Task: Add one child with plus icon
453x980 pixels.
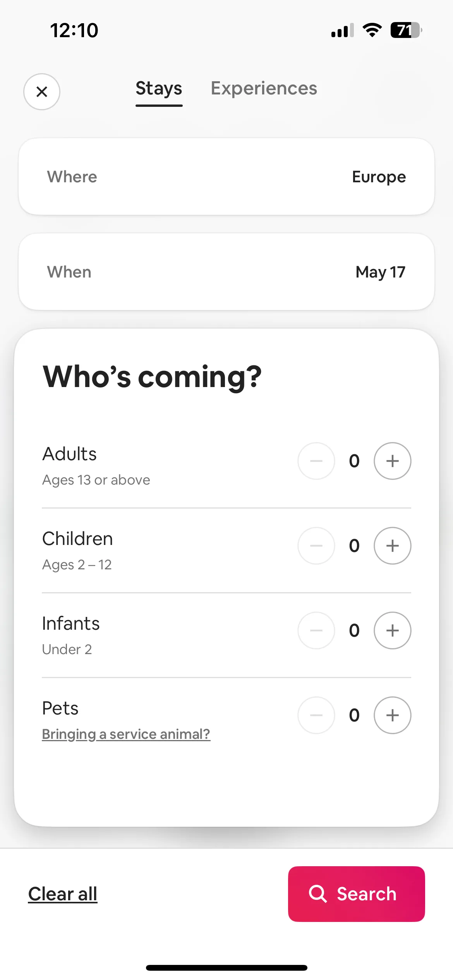Action: 392,546
